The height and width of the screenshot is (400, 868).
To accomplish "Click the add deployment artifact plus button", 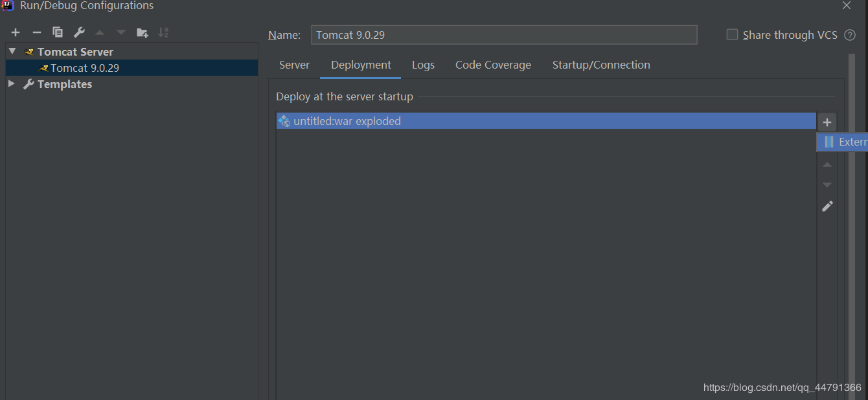I will (x=827, y=122).
